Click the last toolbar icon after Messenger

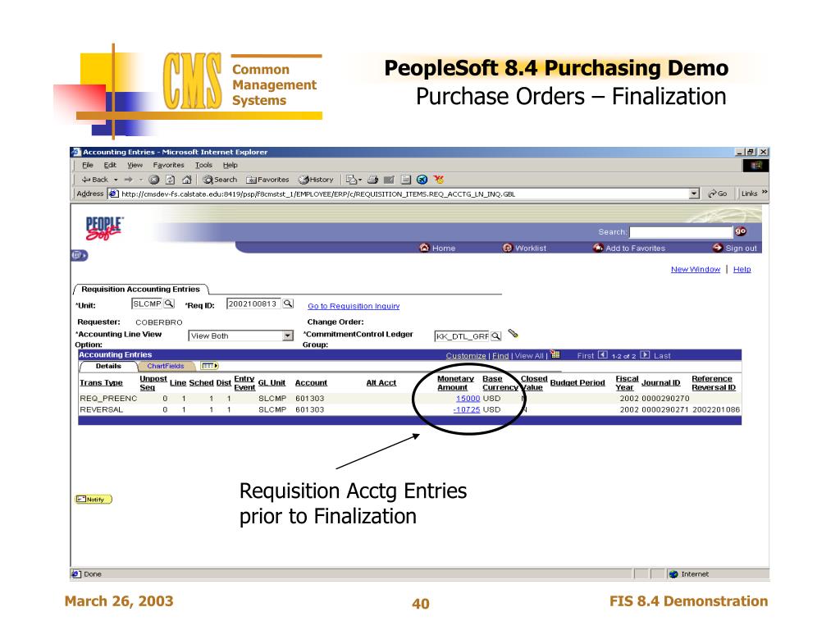[439, 180]
